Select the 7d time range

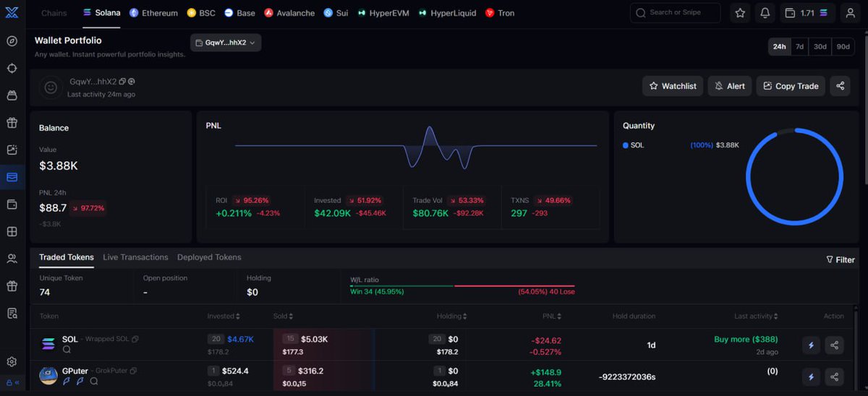tap(799, 46)
